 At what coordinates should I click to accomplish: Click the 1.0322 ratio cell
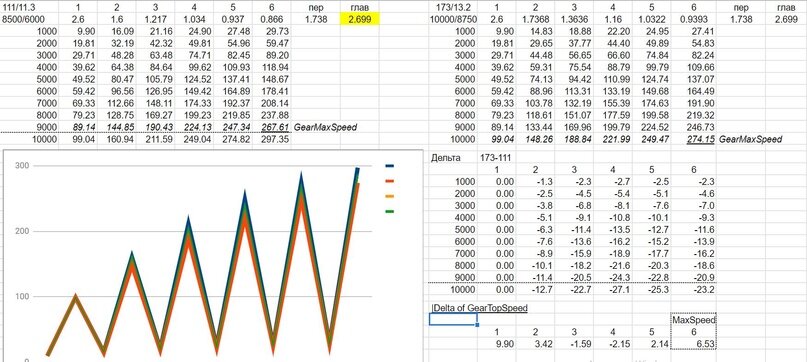(651, 20)
